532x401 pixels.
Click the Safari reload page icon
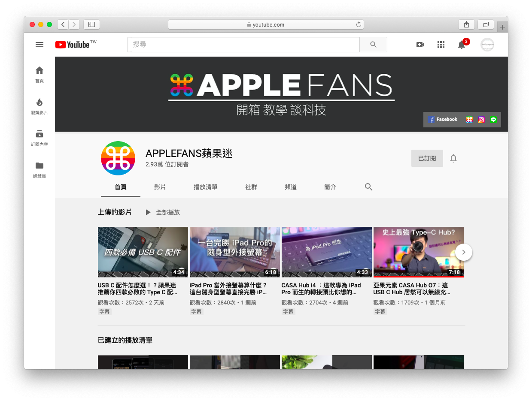(359, 24)
